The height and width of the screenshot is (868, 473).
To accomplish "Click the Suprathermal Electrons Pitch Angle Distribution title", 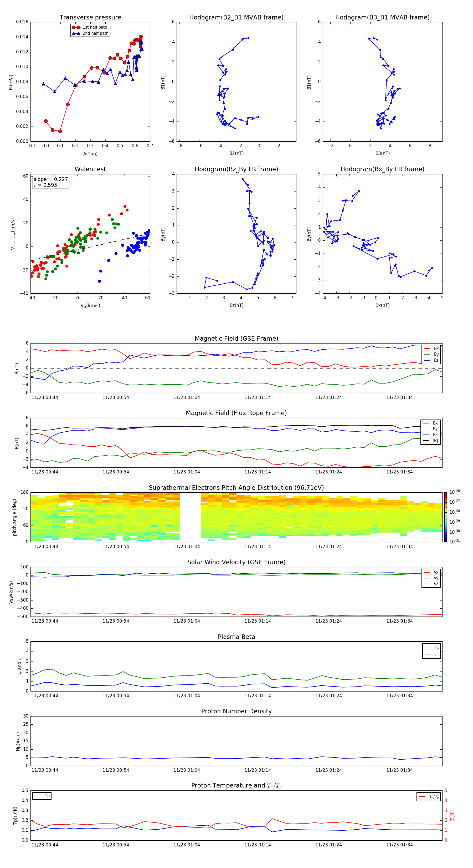I will [236, 488].
